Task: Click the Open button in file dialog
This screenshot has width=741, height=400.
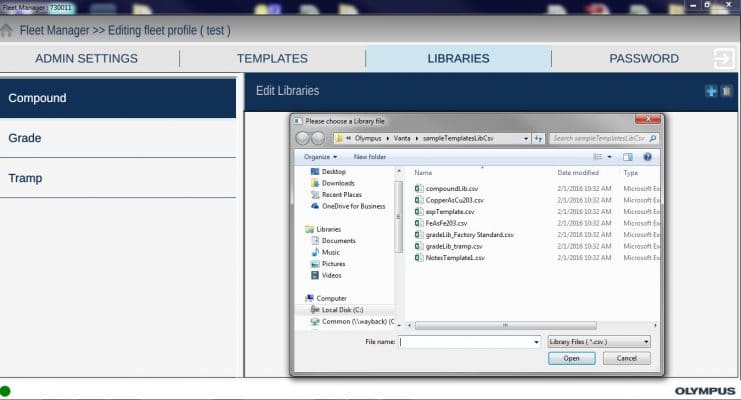Action: coord(571,358)
